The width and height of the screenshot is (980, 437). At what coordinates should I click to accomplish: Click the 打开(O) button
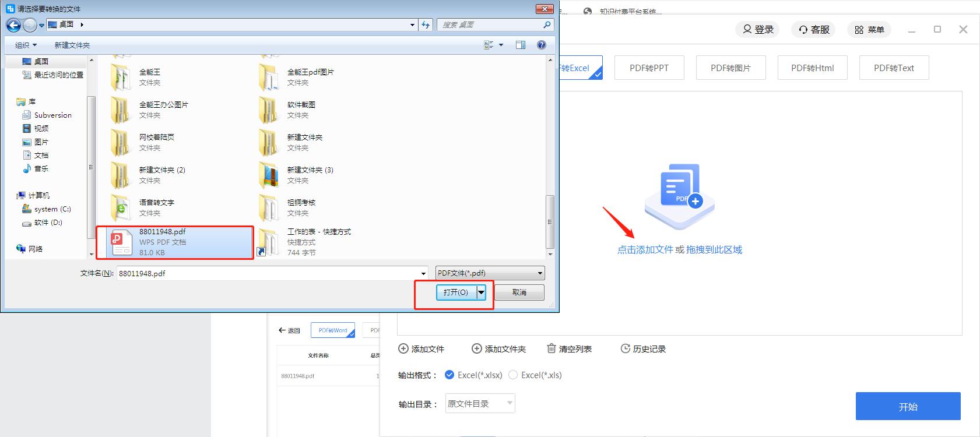pos(455,292)
